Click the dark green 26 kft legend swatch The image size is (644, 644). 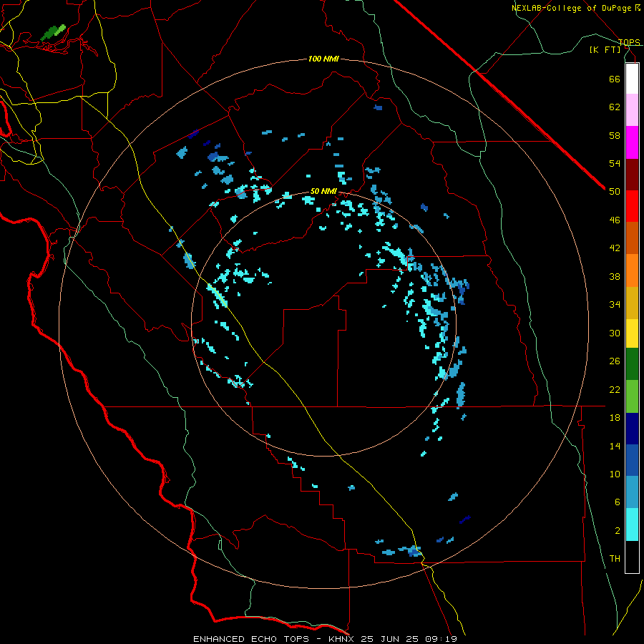[632, 364]
